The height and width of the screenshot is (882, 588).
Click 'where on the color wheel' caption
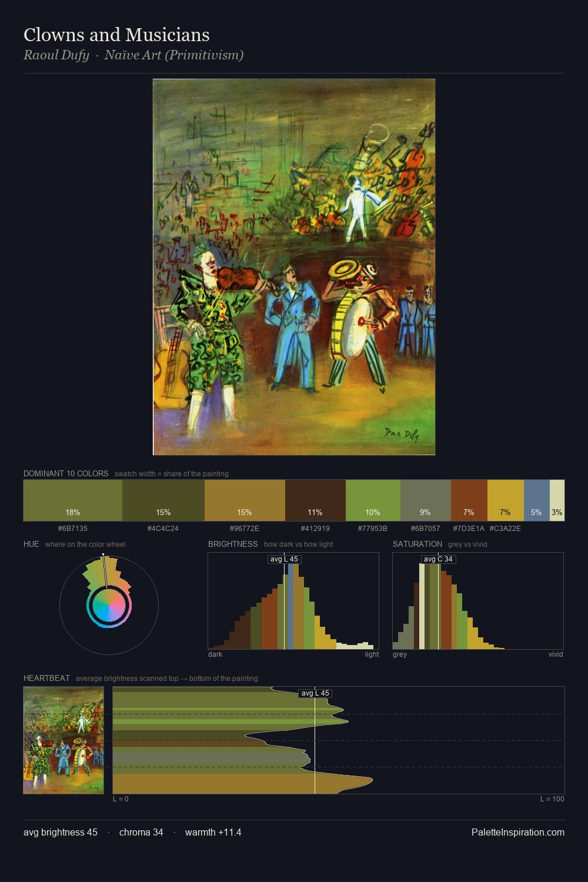(x=85, y=544)
